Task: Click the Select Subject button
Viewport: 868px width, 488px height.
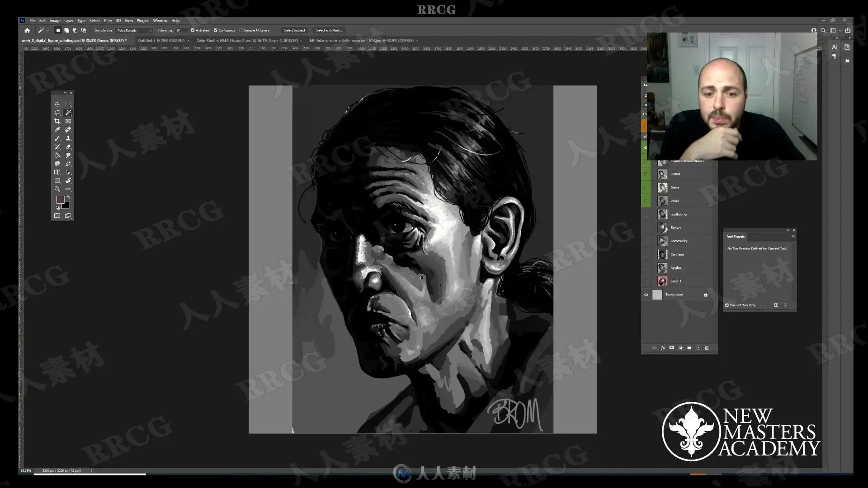Action: click(x=295, y=30)
